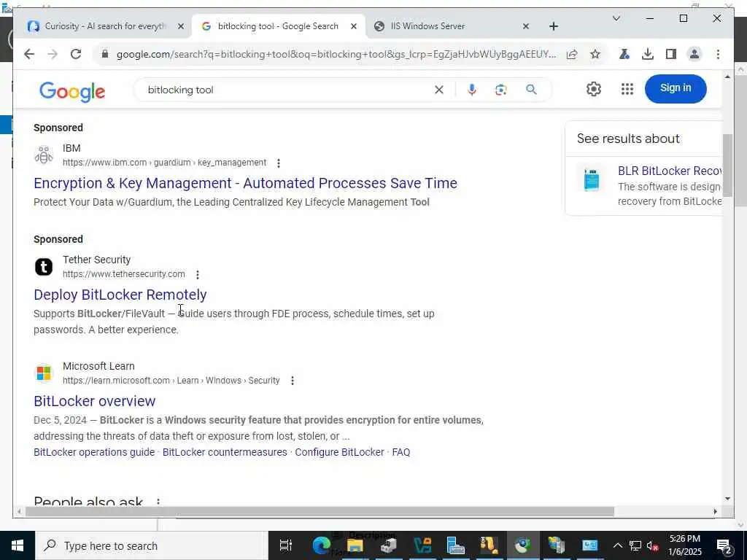Toggle the browser side panel
This screenshot has width=747, height=560.
point(671,54)
